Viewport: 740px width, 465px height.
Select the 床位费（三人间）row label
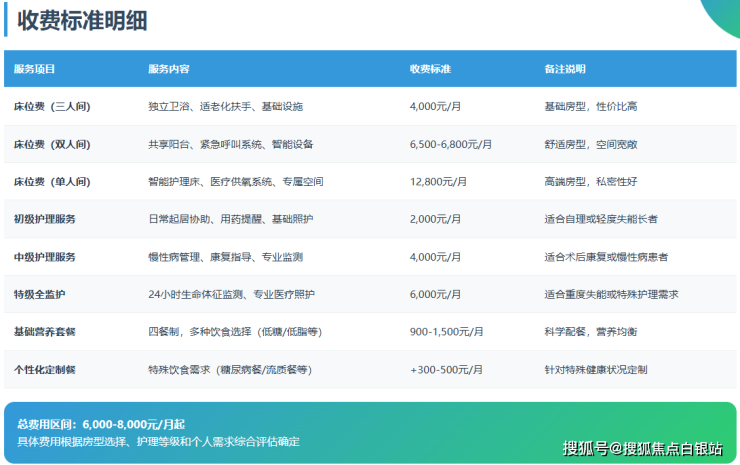pyautogui.click(x=52, y=107)
